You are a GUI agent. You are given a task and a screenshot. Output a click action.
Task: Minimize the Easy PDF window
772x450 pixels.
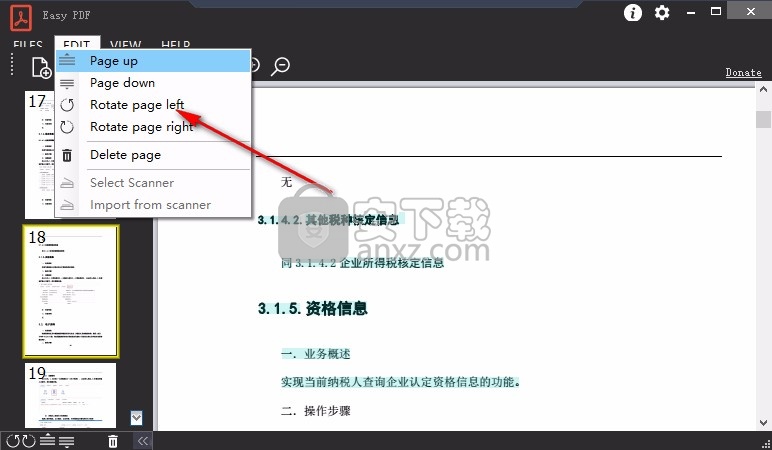click(691, 12)
